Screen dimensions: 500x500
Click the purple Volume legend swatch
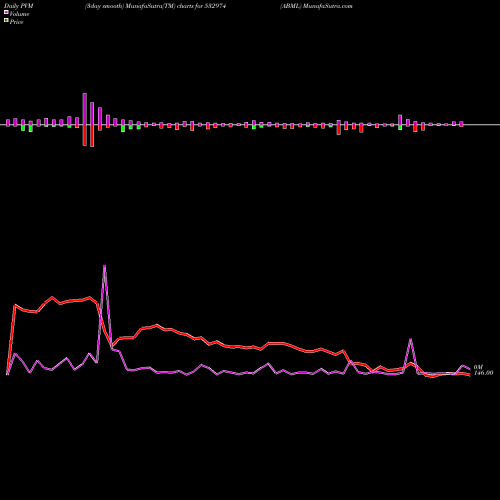(6, 12)
